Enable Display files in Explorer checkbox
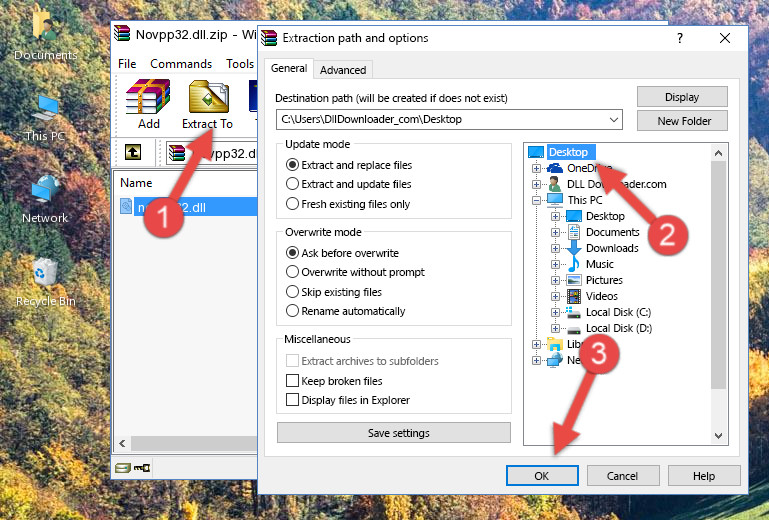Screen dimensions: 769x520 [292, 400]
